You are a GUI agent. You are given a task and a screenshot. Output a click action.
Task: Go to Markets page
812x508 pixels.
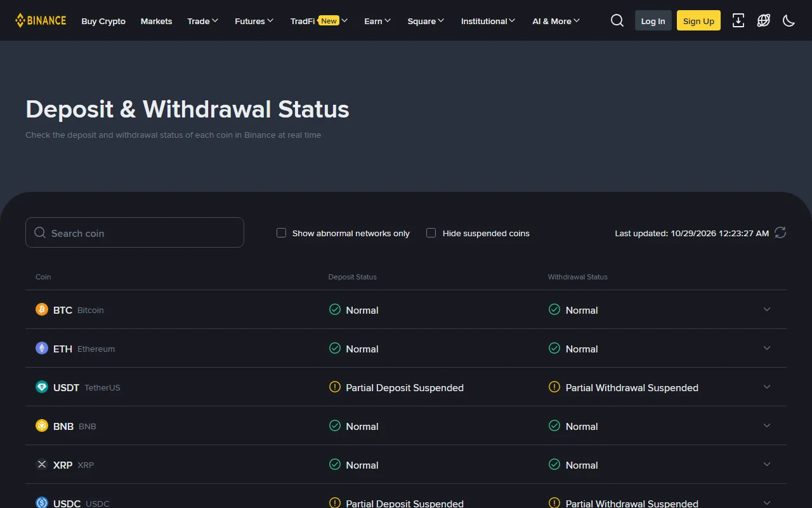156,21
